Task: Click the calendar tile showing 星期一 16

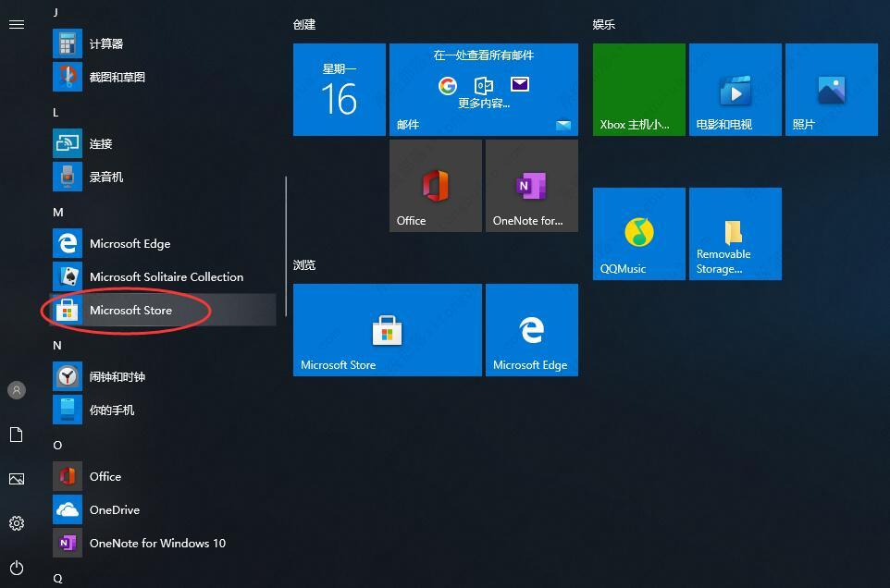Action: point(339,89)
